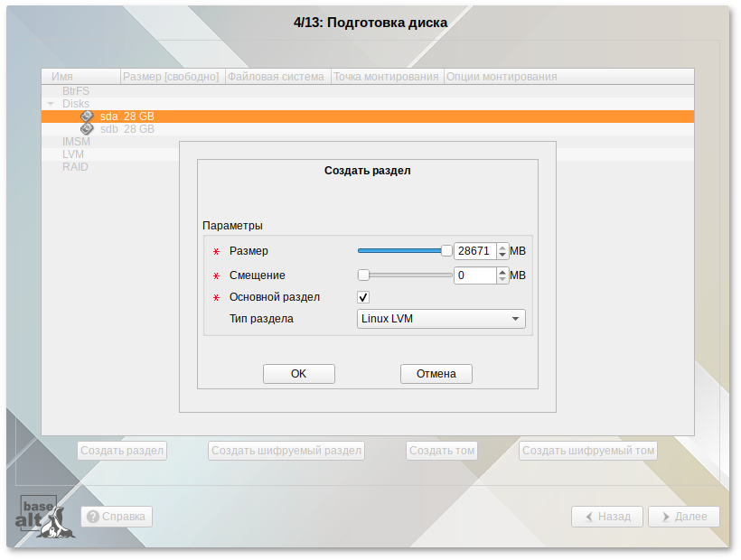Viewport: 741px width, 560px height.
Task: Select BtrFS in the device tree
Action: click(x=76, y=90)
